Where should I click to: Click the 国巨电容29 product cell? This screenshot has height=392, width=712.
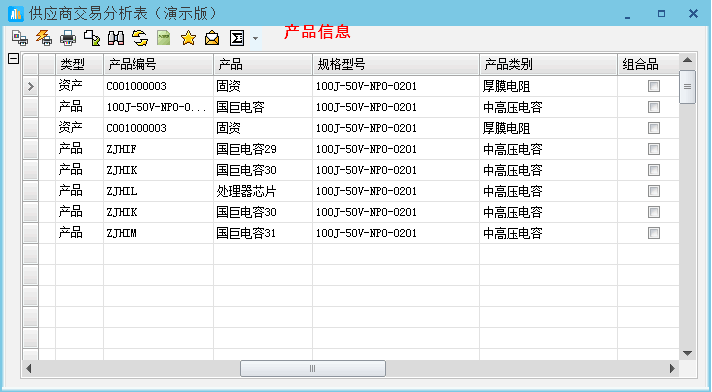pos(263,149)
